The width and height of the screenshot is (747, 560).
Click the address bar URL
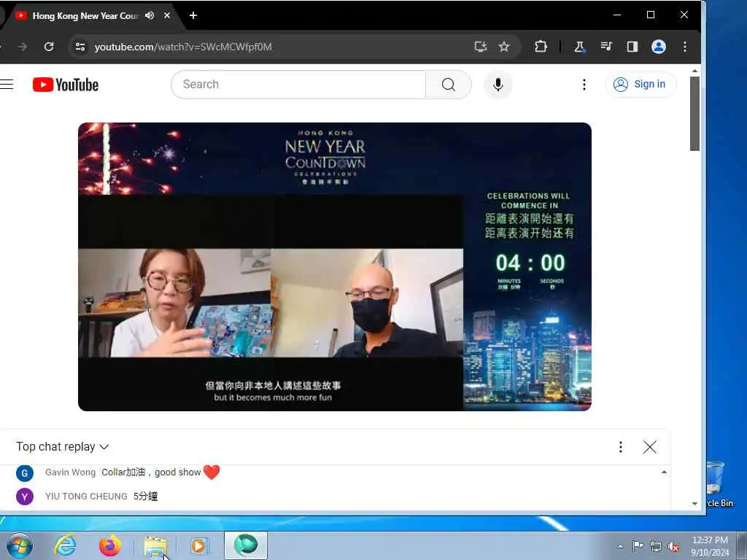pos(183,47)
